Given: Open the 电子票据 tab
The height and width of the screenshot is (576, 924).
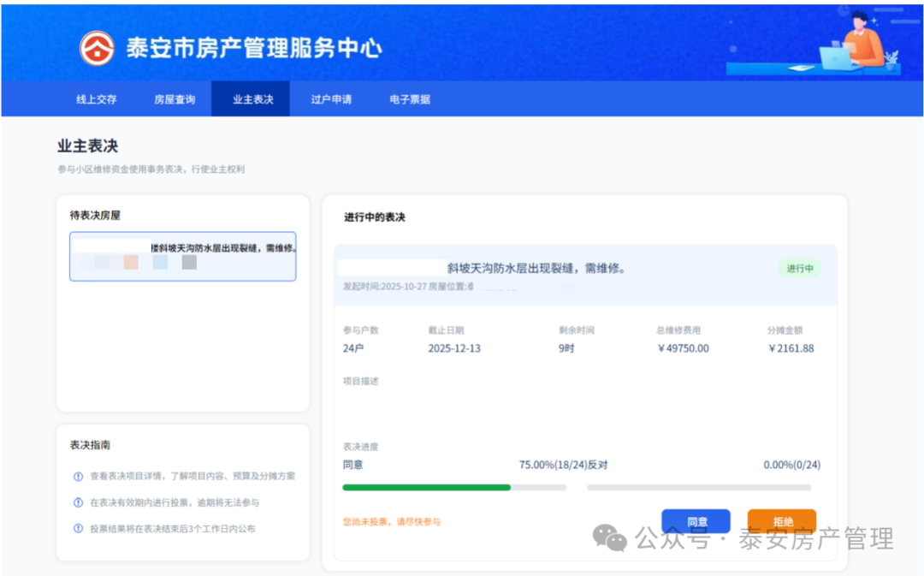Looking at the screenshot, I should [x=410, y=99].
